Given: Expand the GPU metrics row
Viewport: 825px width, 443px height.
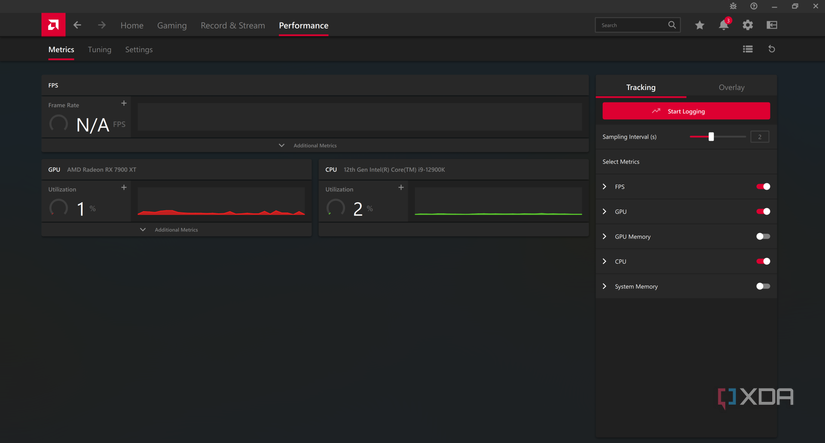Looking at the screenshot, I should pyautogui.click(x=605, y=212).
